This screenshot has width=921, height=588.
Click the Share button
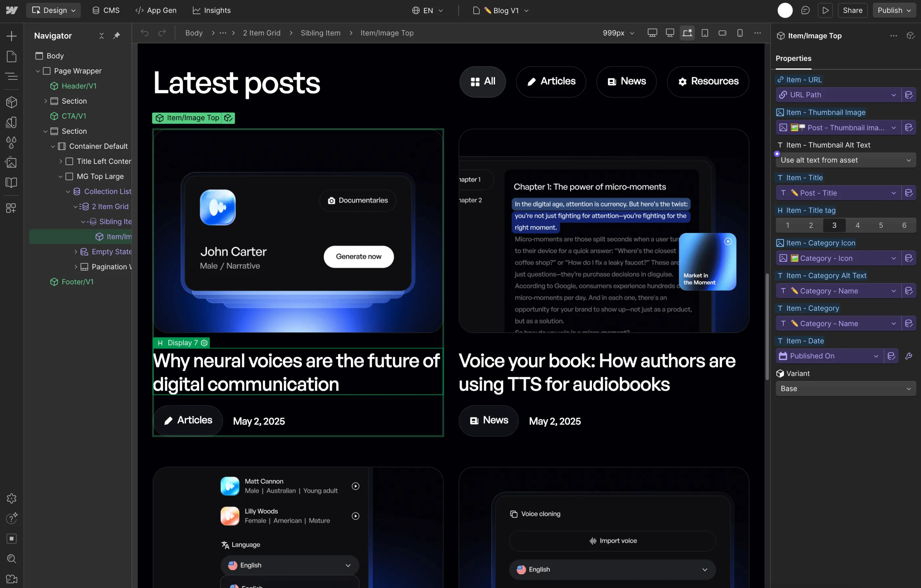click(852, 10)
